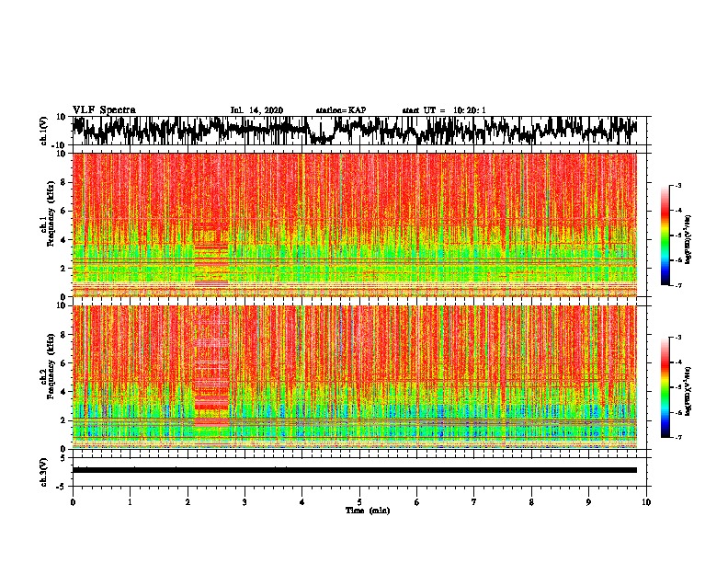Viewport: 728px width, 563px height.
Task: Click the "9" tick on the time axis
Action: 588,502
